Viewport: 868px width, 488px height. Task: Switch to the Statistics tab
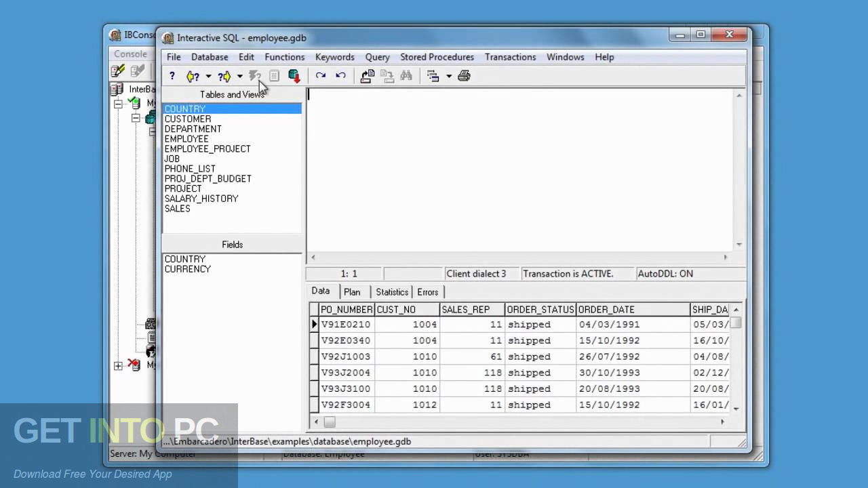(x=392, y=292)
